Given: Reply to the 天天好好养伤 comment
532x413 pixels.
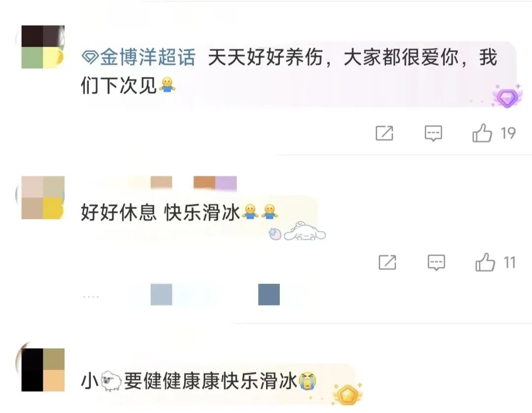Looking at the screenshot, I should (x=433, y=133).
